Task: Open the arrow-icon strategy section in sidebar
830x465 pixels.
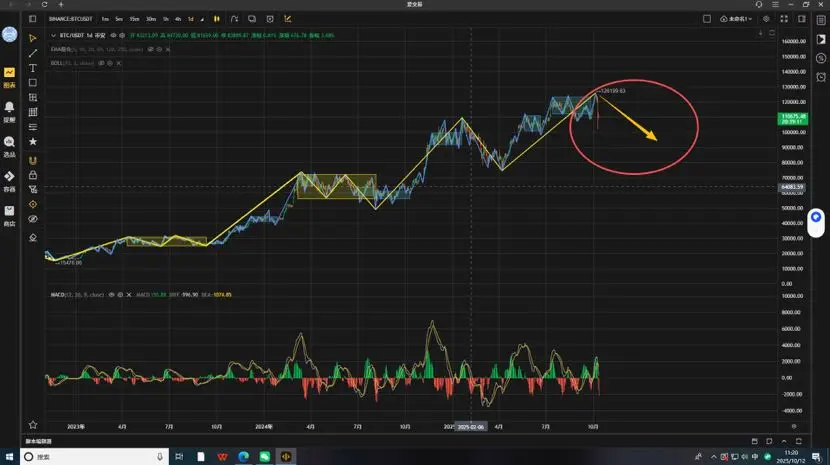Action: pos(10,181)
